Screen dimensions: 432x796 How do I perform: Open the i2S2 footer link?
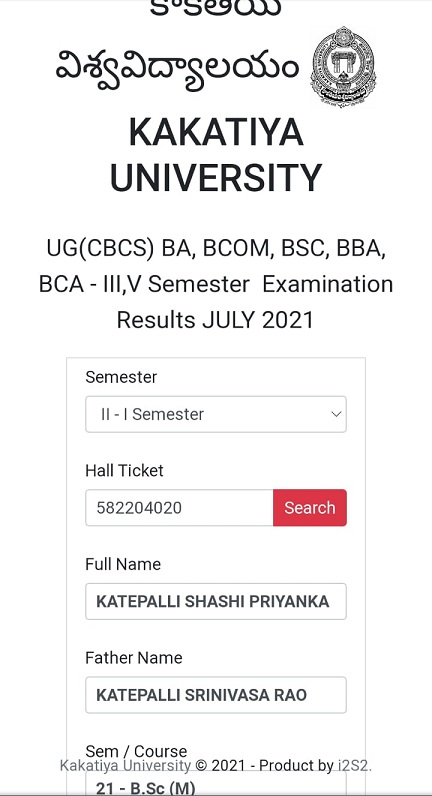[x=355, y=765]
